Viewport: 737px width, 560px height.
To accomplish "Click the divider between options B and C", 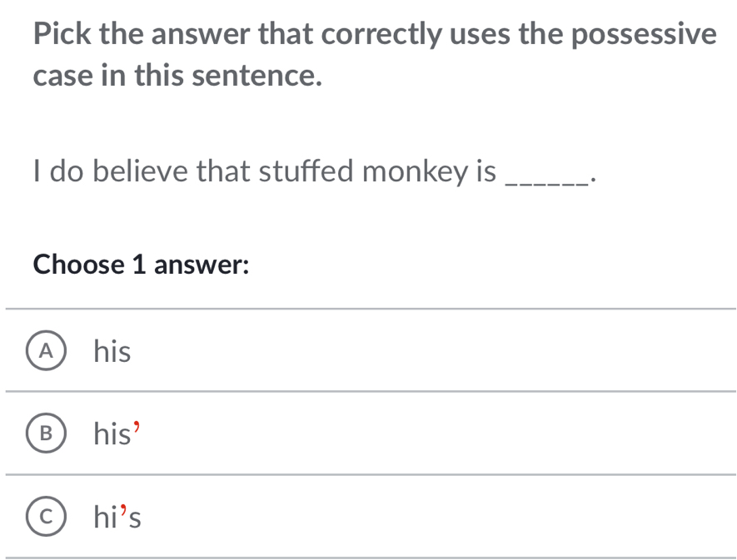I will tap(370, 474).
